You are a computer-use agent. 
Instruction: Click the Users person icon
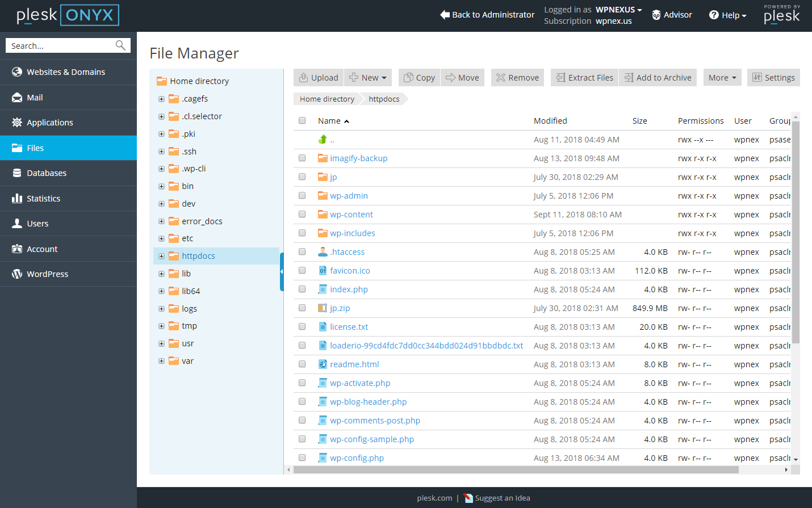click(x=17, y=224)
